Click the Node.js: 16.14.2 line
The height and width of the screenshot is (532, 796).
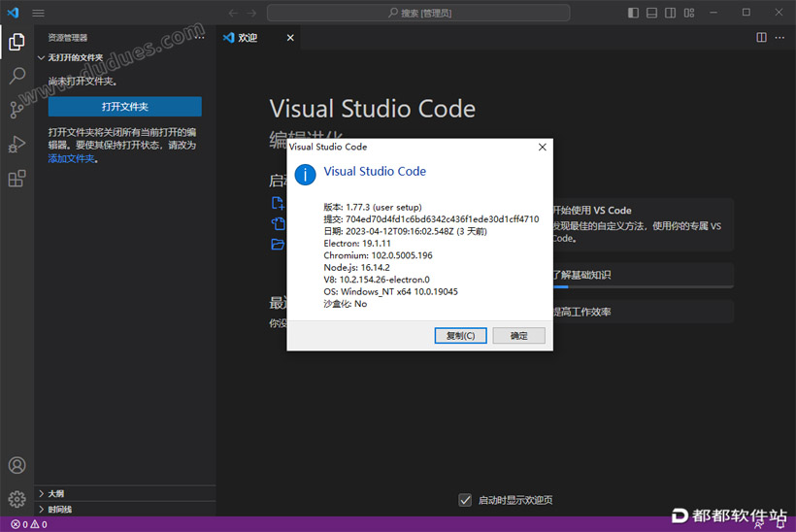(x=357, y=268)
